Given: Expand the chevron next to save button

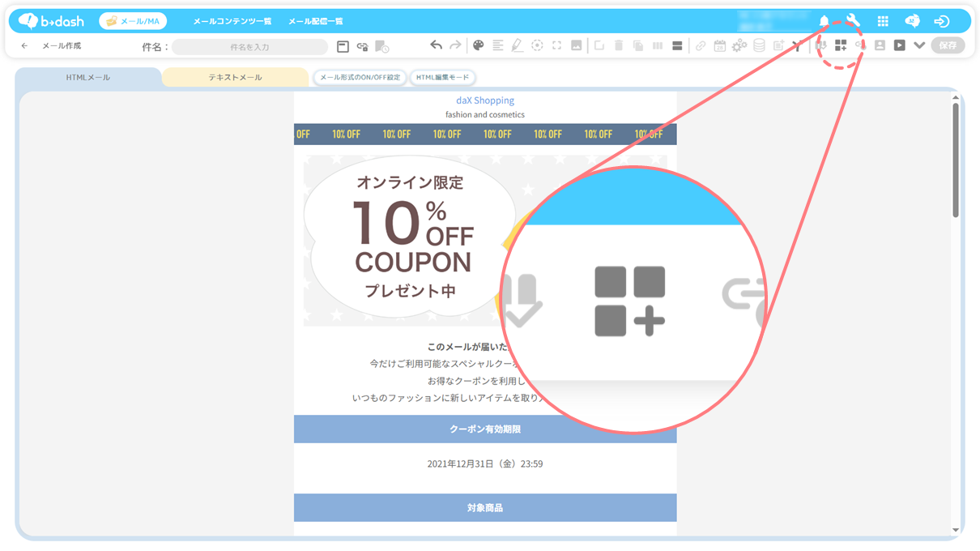Looking at the screenshot, I should click(919, 45).
